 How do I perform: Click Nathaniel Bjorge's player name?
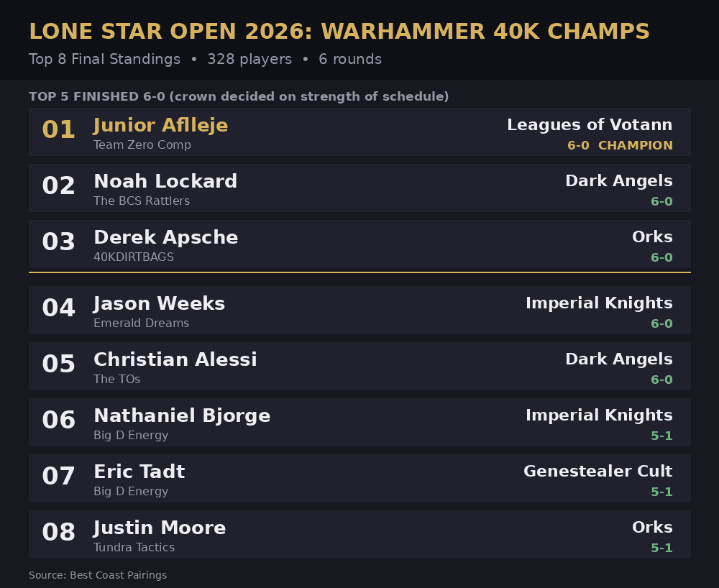coord(182,415)
